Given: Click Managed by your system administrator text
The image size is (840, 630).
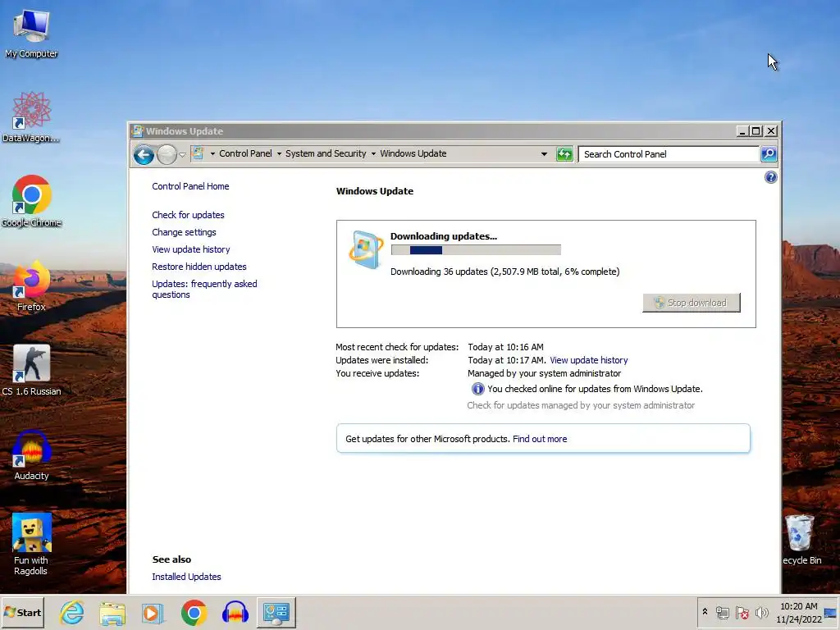Looking at the screenshot, I should pos(545,373).
